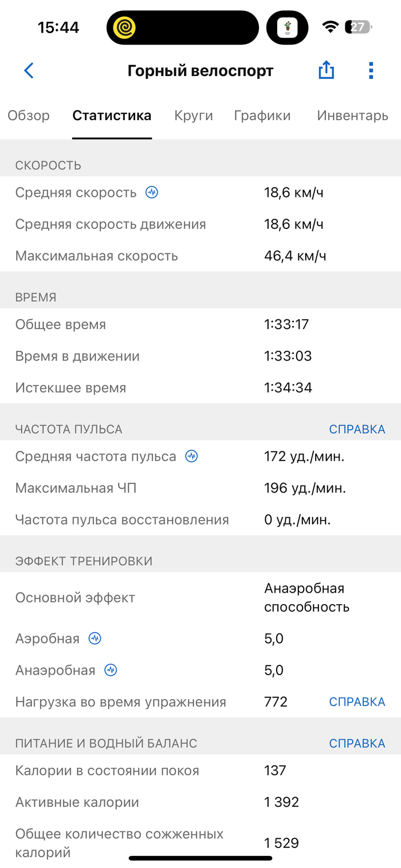Tap the back arrow icon
The width and height of the screenshot is (401, 868).
(29, 71)
